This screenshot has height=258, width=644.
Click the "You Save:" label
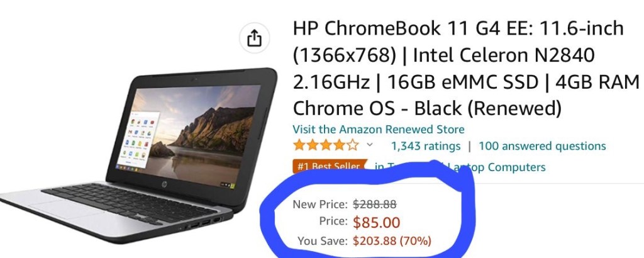click(323, 241)
